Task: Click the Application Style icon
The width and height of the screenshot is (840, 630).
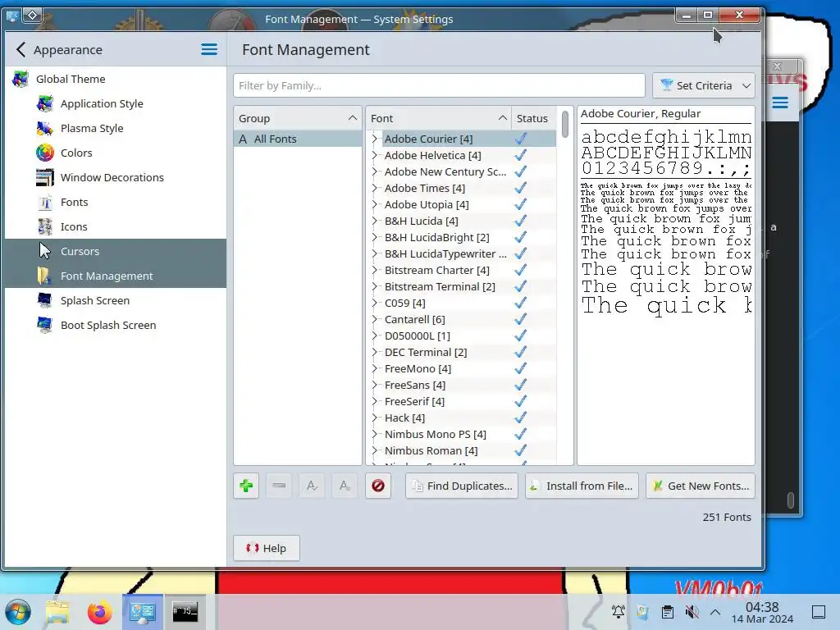Action: [45, 104]
